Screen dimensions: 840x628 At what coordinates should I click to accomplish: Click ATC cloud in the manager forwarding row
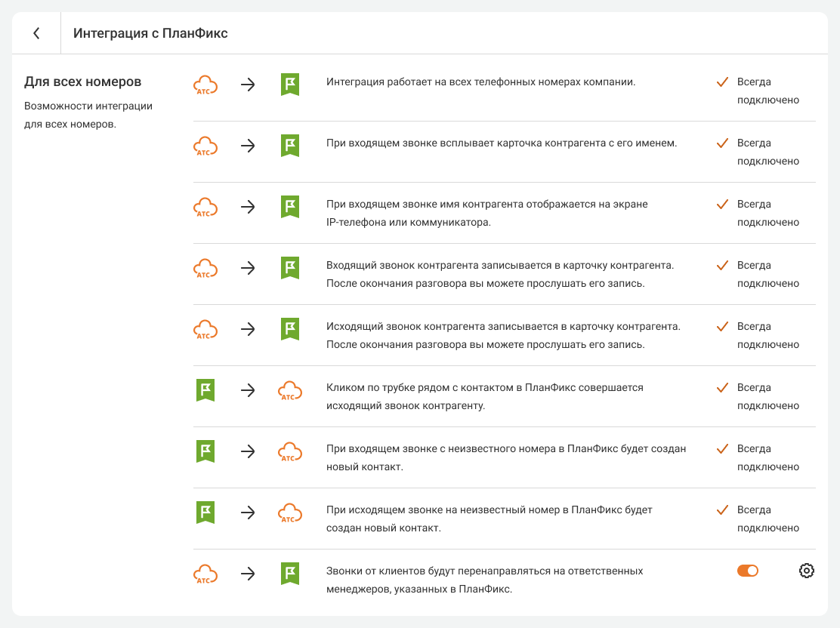tap(205, 574)
